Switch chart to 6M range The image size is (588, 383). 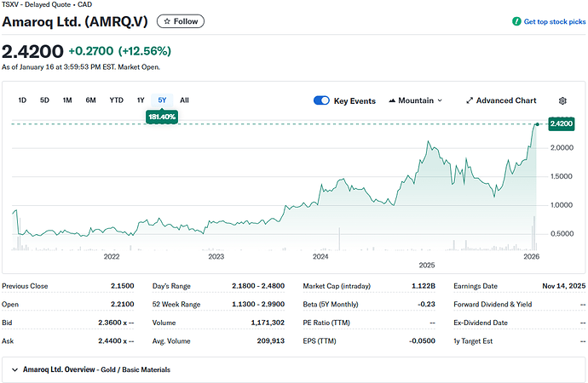(90, 100)
